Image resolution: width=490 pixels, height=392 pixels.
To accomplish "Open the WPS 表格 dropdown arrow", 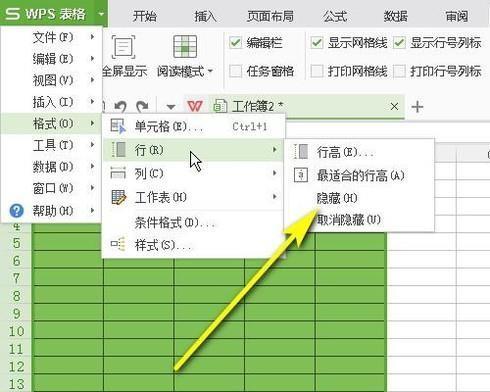I will coord(101,14).
